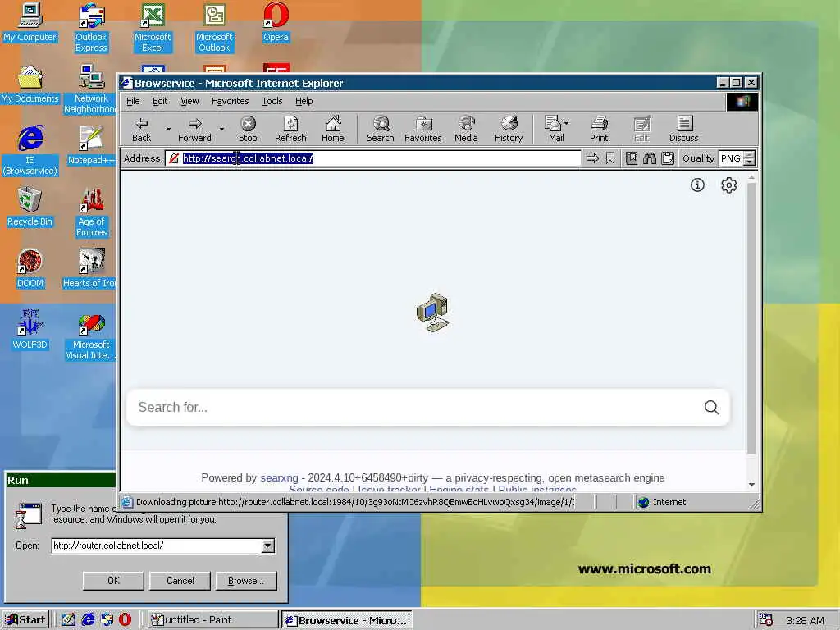Click the magnifier search submit icon
This screenshot has height=630, width=840.
[711, 407]
